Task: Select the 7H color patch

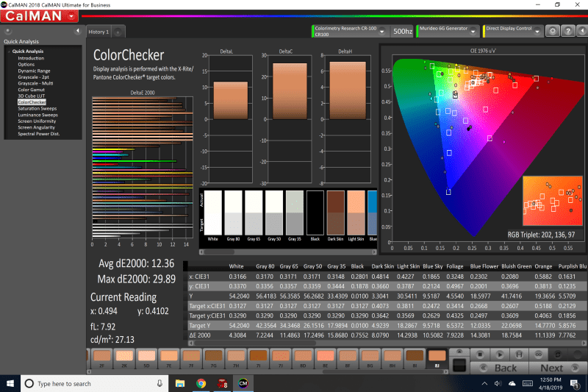Action: tap(236, 359)
